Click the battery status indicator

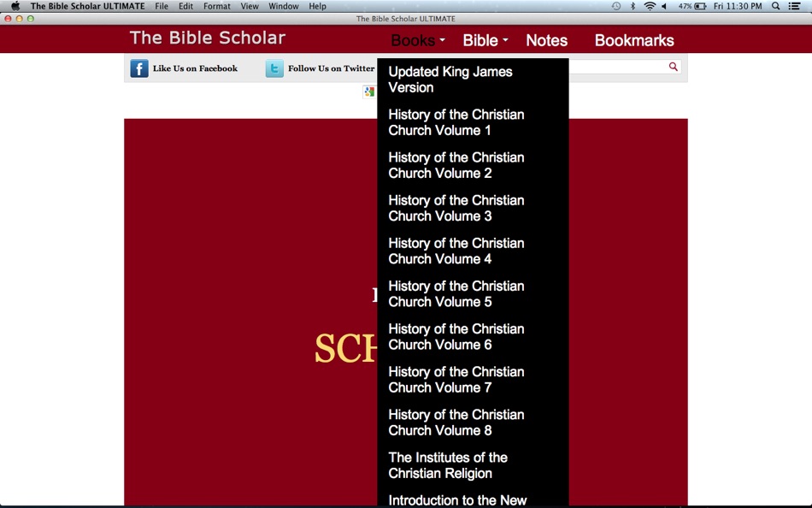[x=693, y=6]
